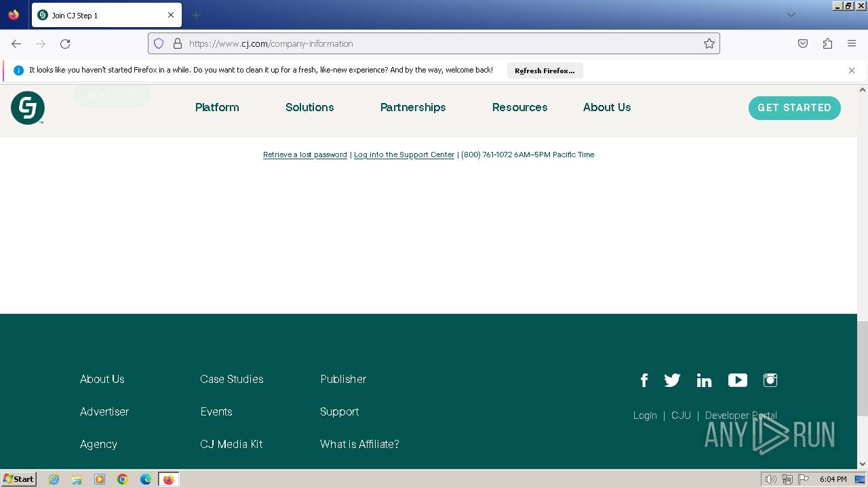868x488 pixels.
Task: Click the CJ logo in site header
Action: [28, 108]
